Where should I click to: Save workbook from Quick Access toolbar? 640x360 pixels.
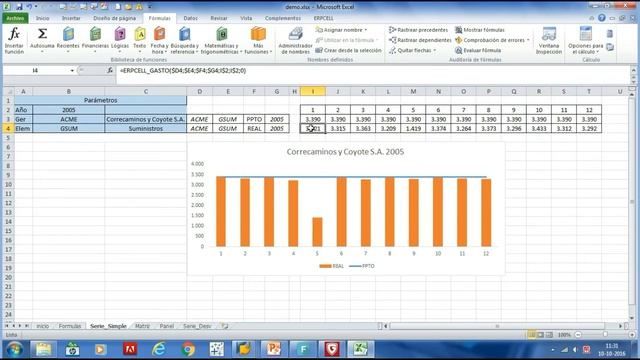[19, 7]
